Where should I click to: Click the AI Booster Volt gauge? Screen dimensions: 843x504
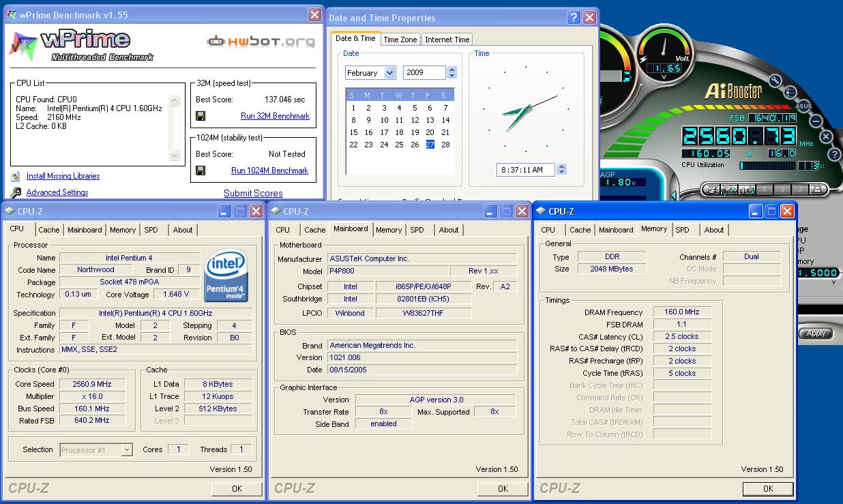click(664, 53)
